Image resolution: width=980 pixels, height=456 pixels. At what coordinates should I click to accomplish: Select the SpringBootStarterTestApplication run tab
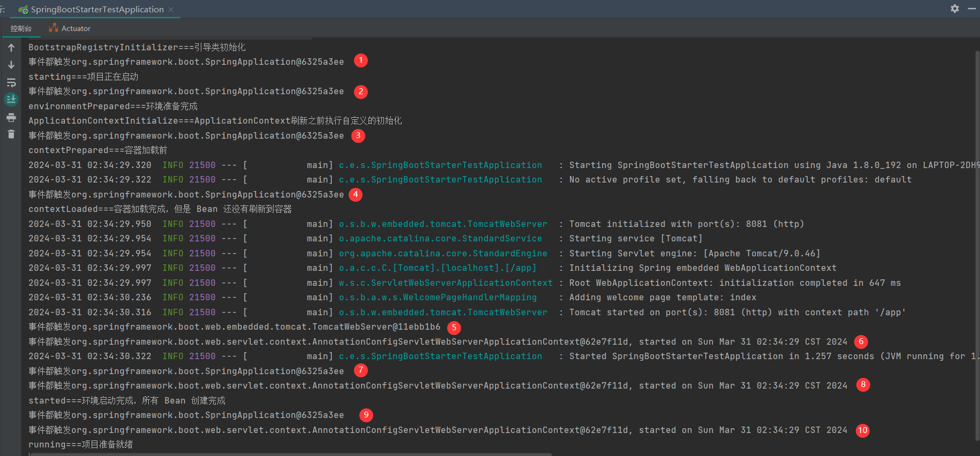pos(96,10)
